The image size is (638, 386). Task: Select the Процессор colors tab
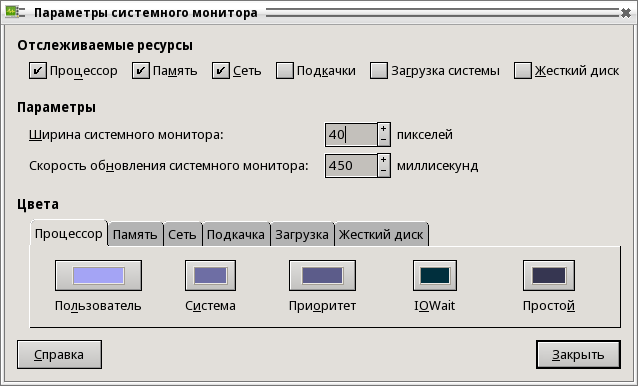click(x=69, y=234)
